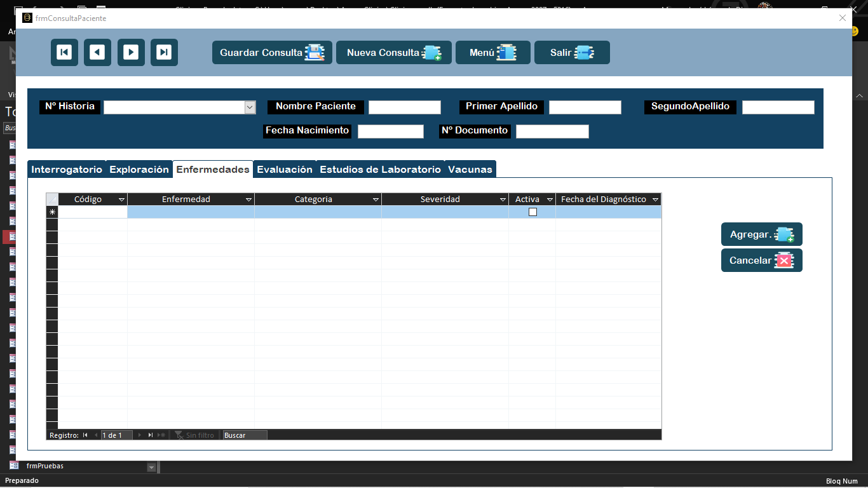The image size is (868, 488).
Task: Click Agregar to add disease
Action: [762, 234]
